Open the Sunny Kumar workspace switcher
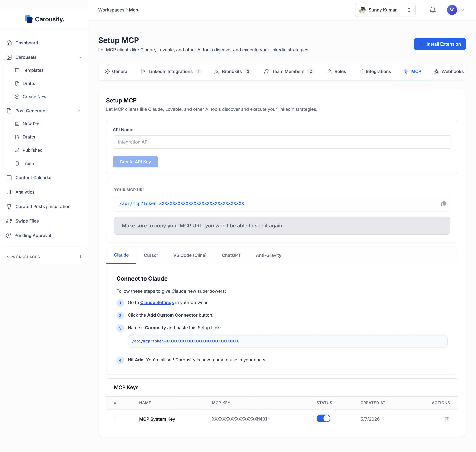This screenshot has height=452, width=476. (x=385, y=10)
